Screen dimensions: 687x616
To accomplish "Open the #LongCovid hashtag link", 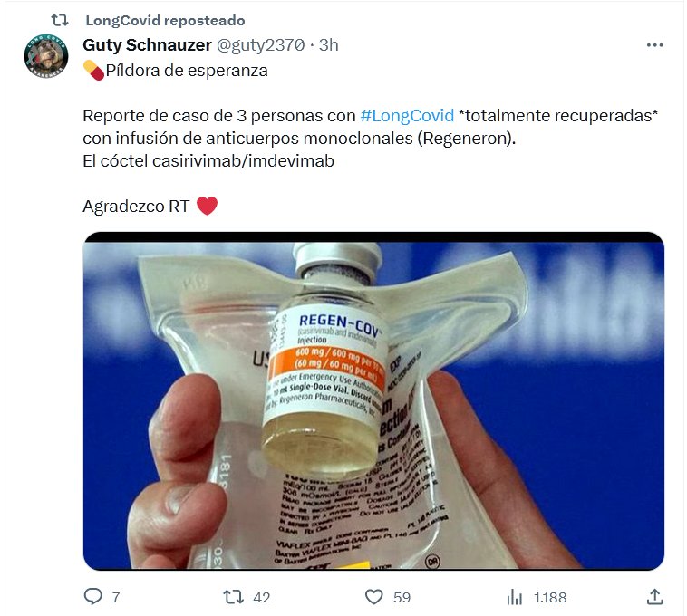I will point(407,116).
